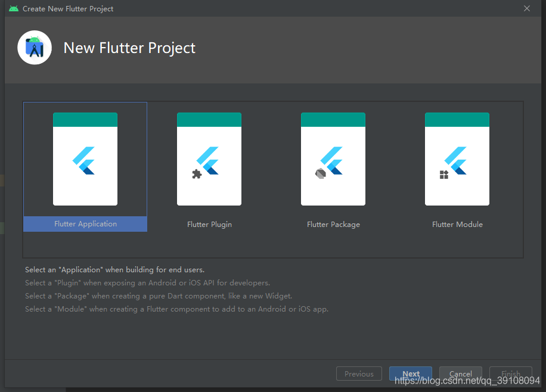This screenshot has width=546, height=392.
Task: Click the New Flutter Project heading
Action: (129, 48)
